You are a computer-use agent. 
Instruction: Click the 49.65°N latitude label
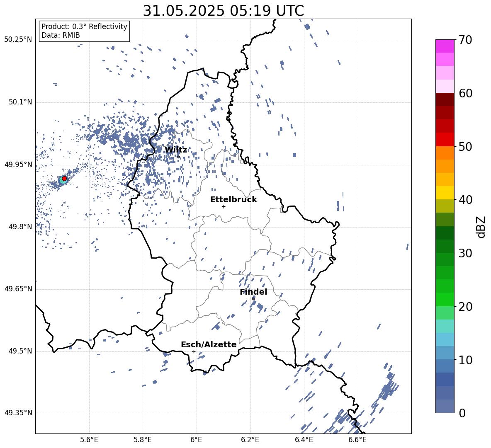tap(18, 288)
